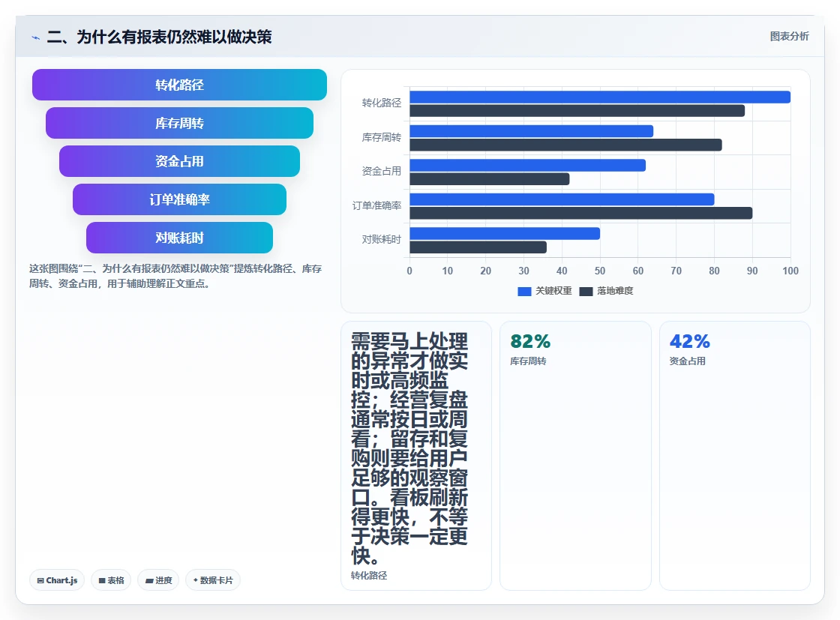Click the chart description text under the funnel
The height and width of the screenshot is (620, 840).
[x=175, y=277]
